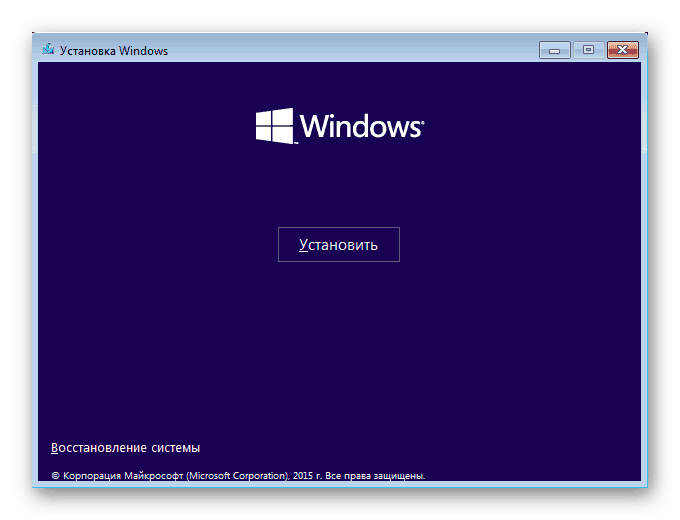The height and width of the screenshot is (520, 680).
Task: Minimize the Установка Windows window
Action: pos(554,50)
